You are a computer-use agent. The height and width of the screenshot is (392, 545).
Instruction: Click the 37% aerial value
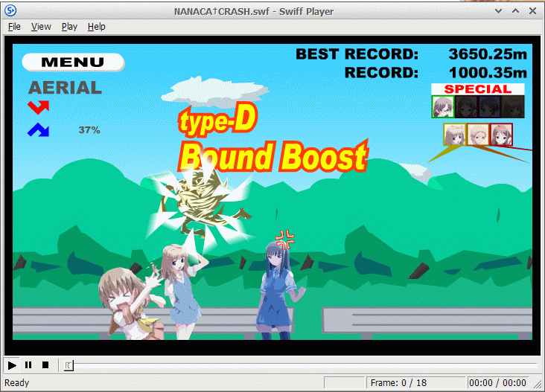(x=89, y=130)
